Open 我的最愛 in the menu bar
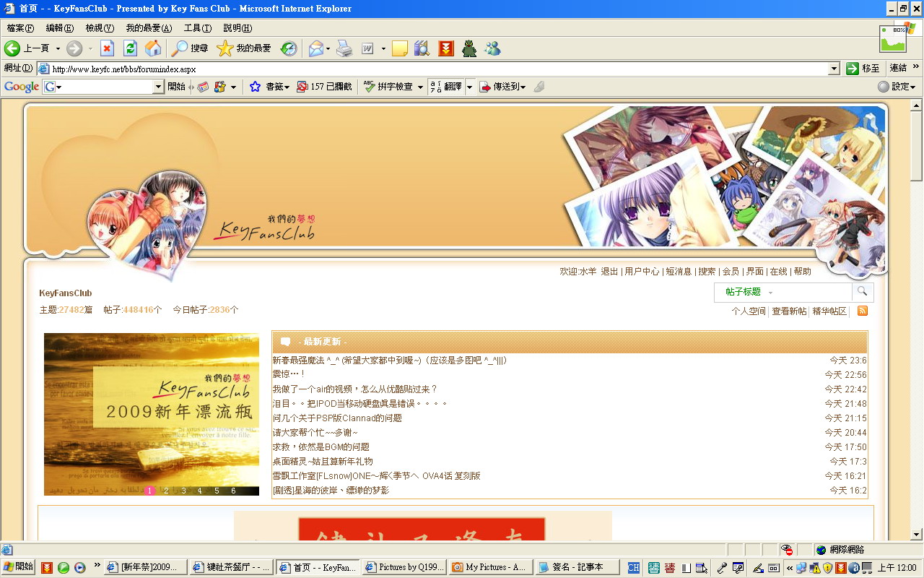924x578 pixels. click(149, 28)
